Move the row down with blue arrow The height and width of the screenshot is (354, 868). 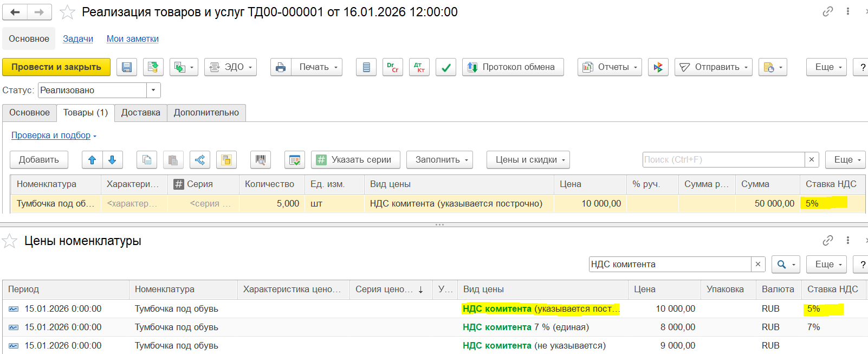pyautogui.click(x=112, y=160)
